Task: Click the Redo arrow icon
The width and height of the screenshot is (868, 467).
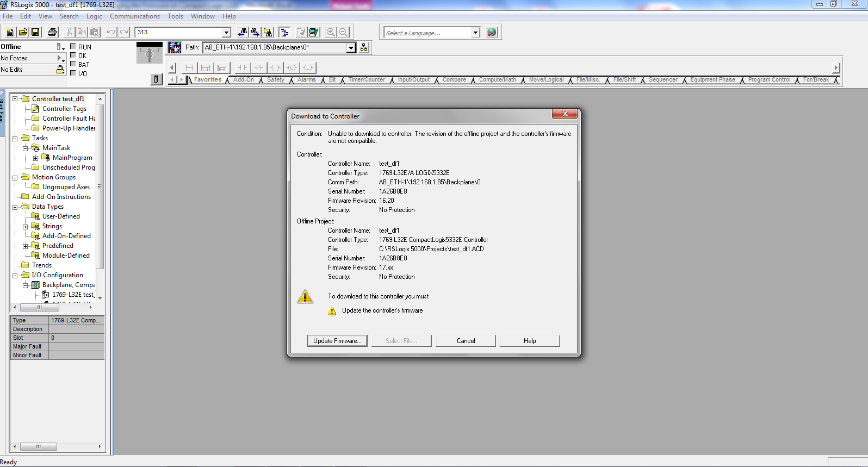Action: (x=124, y=33)
